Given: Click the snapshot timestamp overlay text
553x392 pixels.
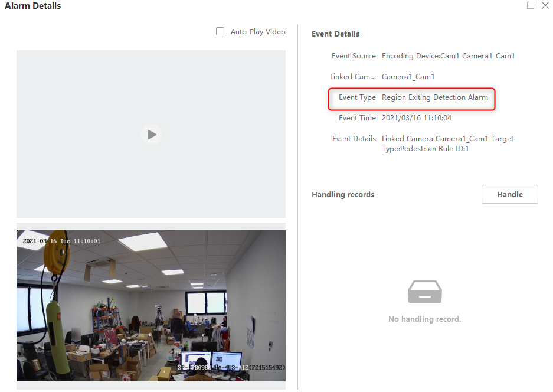Looking at the screenshot, I should pos(61,241).
